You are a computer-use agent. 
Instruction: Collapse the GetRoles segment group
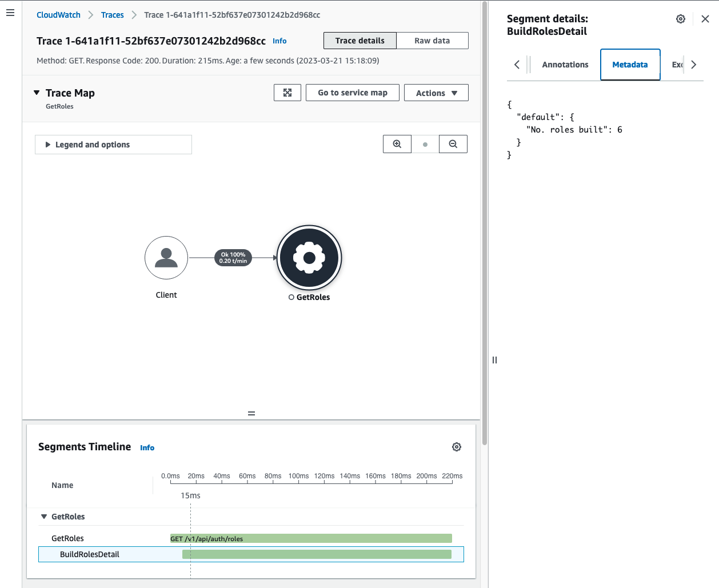pos(44,517)
